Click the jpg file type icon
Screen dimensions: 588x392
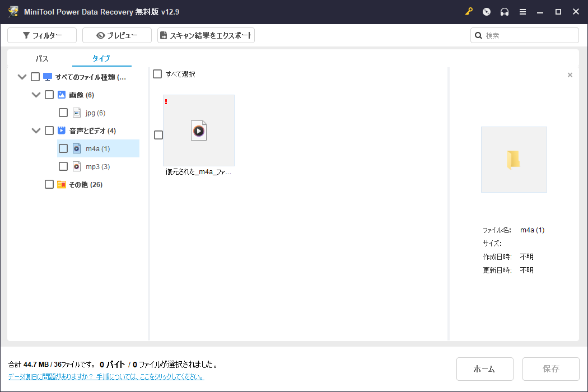point(77,113)
